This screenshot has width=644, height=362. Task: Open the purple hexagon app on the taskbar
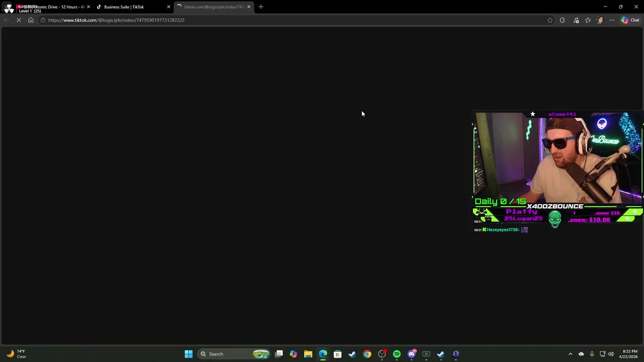(456, 354)
